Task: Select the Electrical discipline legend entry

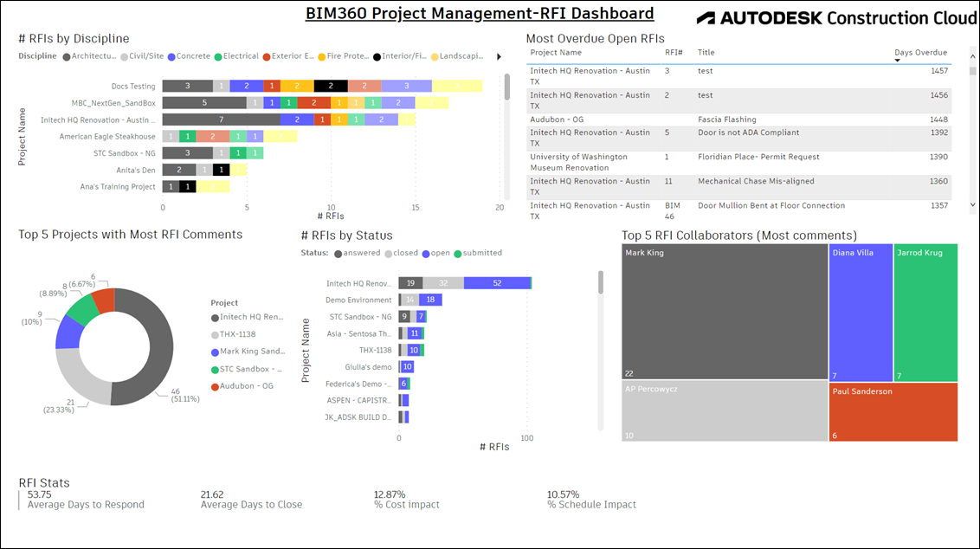Action: coord(236,56)
